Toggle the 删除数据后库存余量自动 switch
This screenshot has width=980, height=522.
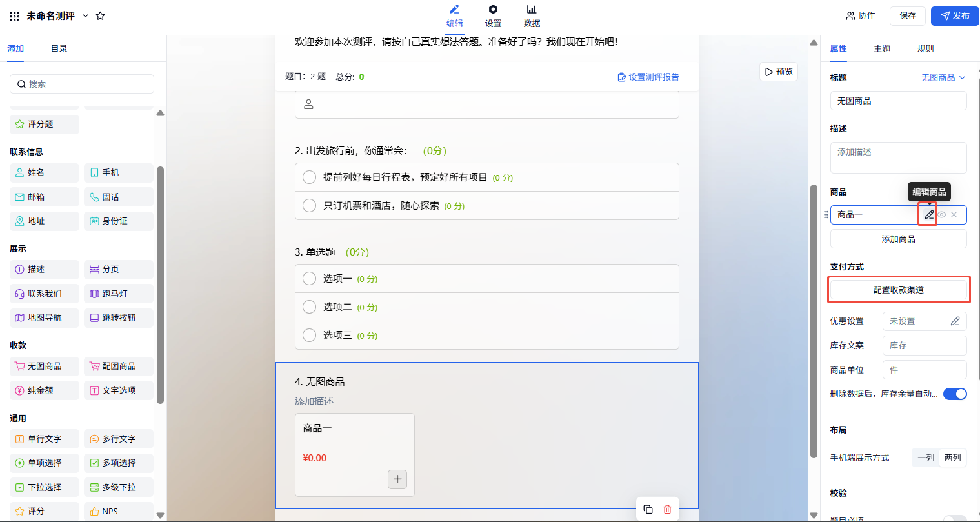(x=954, y=394)
